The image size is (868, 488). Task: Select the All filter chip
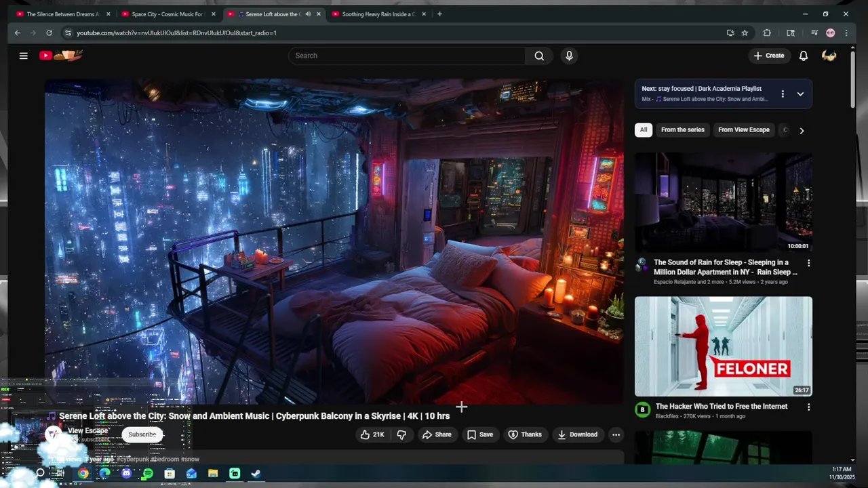click(644, 129)
